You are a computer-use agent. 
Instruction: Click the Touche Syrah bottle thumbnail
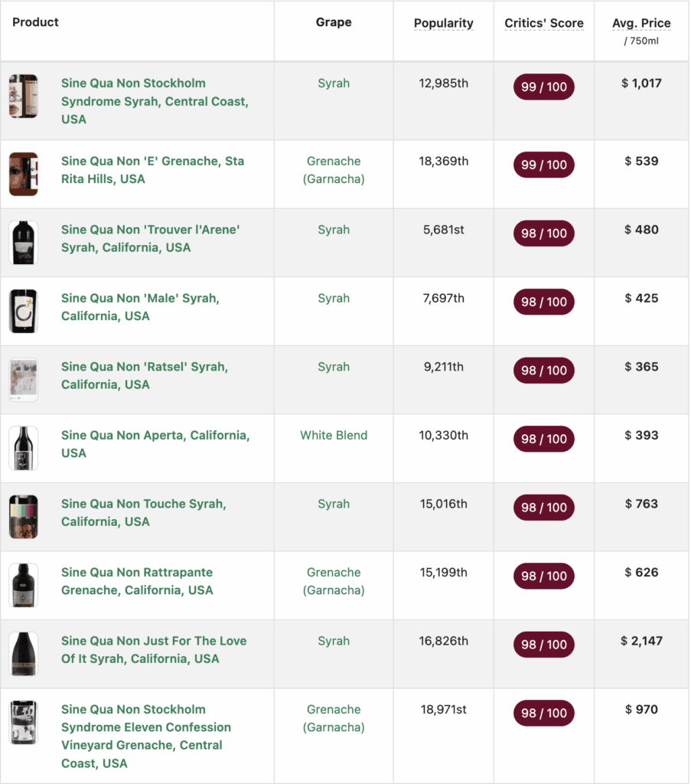(24, 516)
